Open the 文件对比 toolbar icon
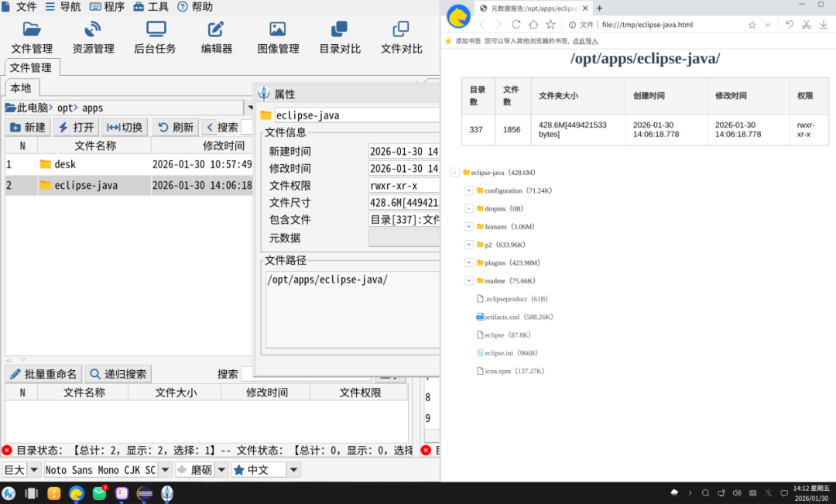This screenshot has height=504, width=836. (x=402, y=37)
